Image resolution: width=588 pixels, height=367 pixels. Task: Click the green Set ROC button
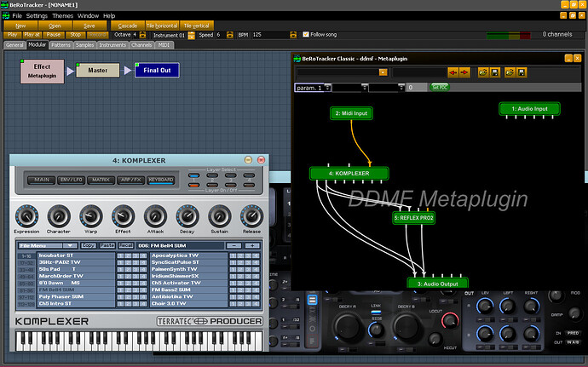click(440, 88)
